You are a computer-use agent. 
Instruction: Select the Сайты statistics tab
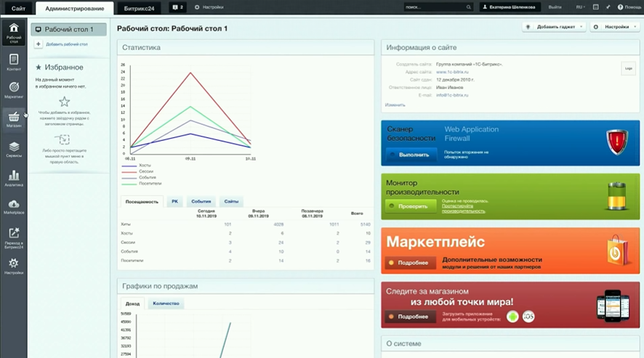click(231, 201)
